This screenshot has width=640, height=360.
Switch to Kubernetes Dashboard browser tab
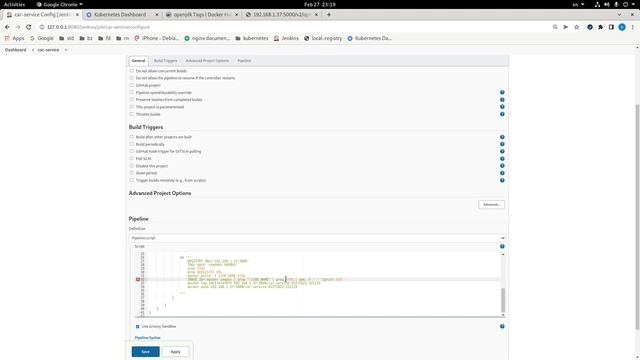click(x=122, y=14)
